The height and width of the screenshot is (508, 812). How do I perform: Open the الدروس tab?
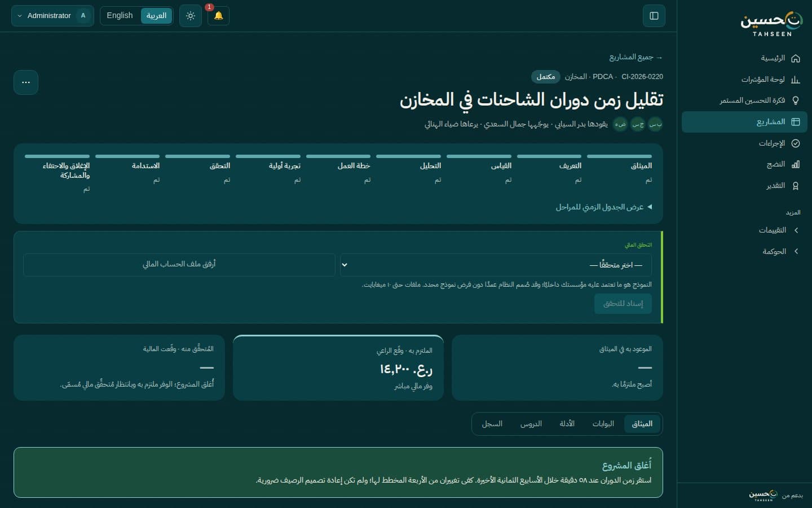point(531,424)
